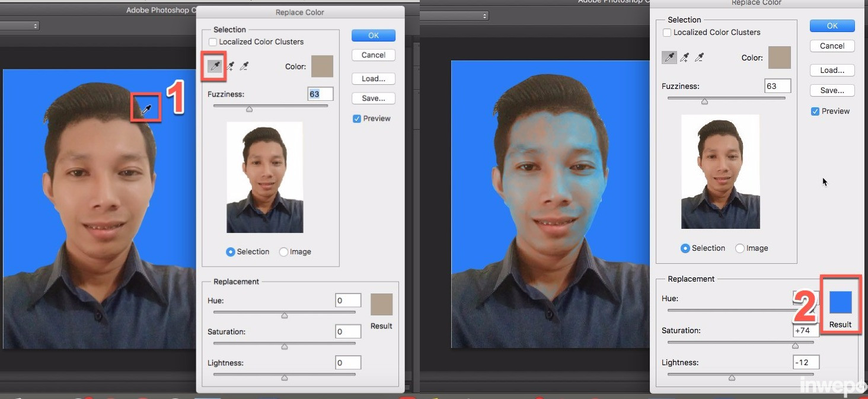Select the Eyedropper tool in the right dialog
This screenshot has height=399, width=868.
click(670, 58)
